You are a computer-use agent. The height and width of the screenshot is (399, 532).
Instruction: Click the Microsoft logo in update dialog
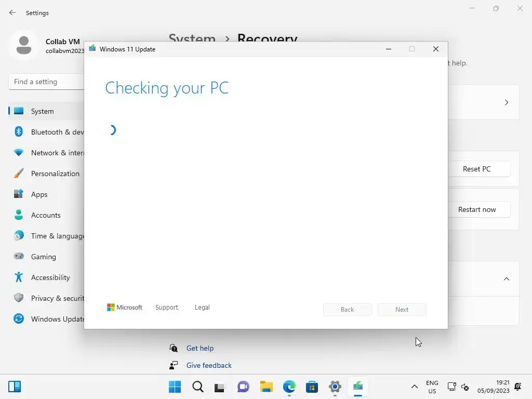point(125,308)
